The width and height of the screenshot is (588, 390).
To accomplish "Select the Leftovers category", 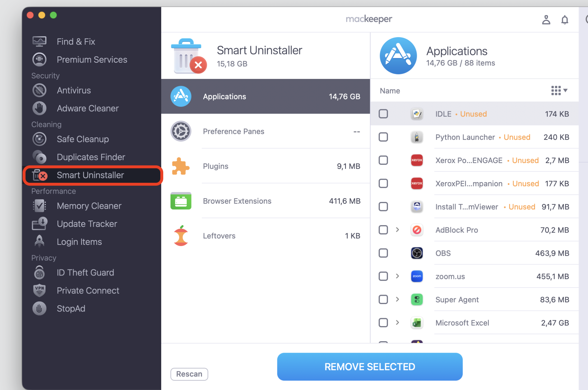I will 266,235.
